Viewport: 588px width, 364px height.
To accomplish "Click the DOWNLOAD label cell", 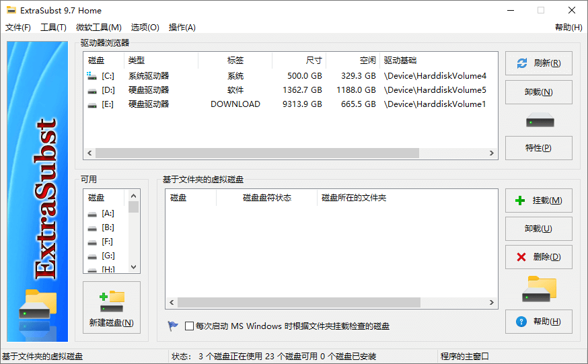I will point(235,104).
